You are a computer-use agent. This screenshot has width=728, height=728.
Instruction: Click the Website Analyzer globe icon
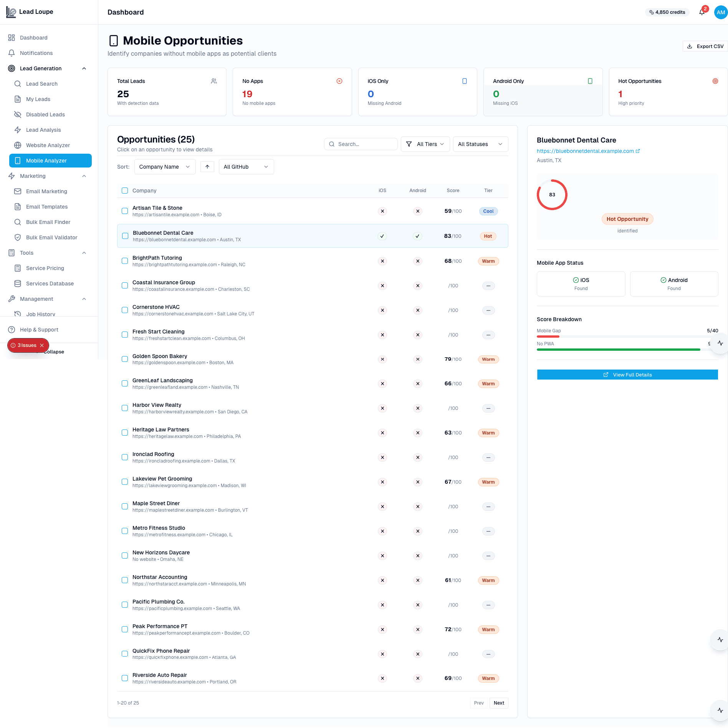pos(18,145)
